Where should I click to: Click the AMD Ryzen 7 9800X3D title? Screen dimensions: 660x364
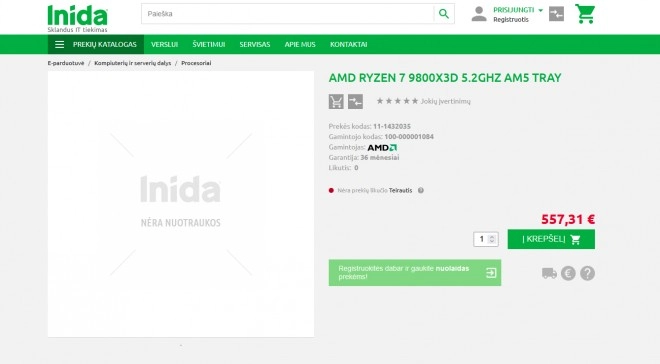[x=445, y=78]
